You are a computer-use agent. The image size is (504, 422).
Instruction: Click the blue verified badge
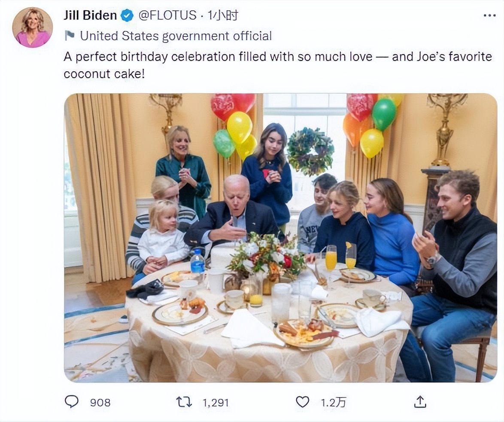pyautogui.click(x=127, y=16)
